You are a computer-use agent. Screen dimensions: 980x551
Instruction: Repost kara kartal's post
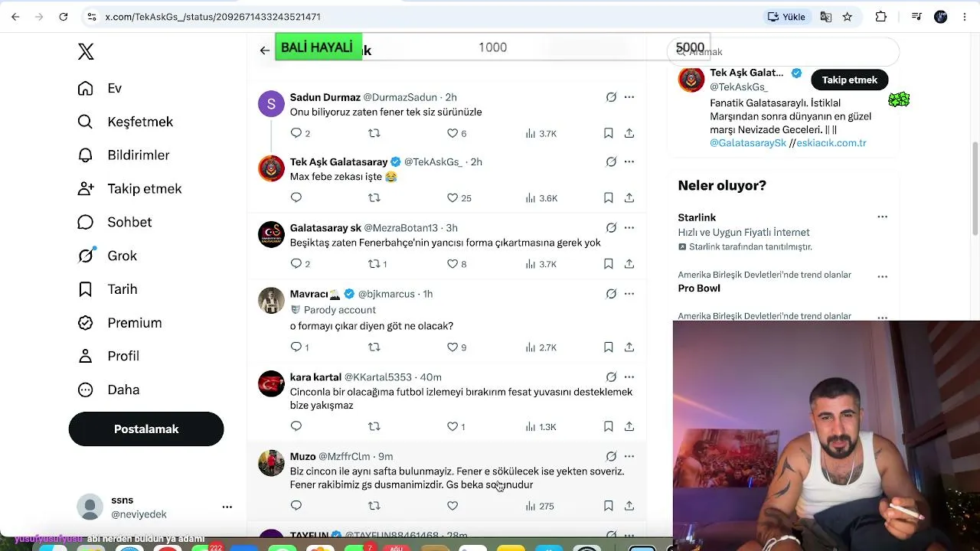pos(374,426)
